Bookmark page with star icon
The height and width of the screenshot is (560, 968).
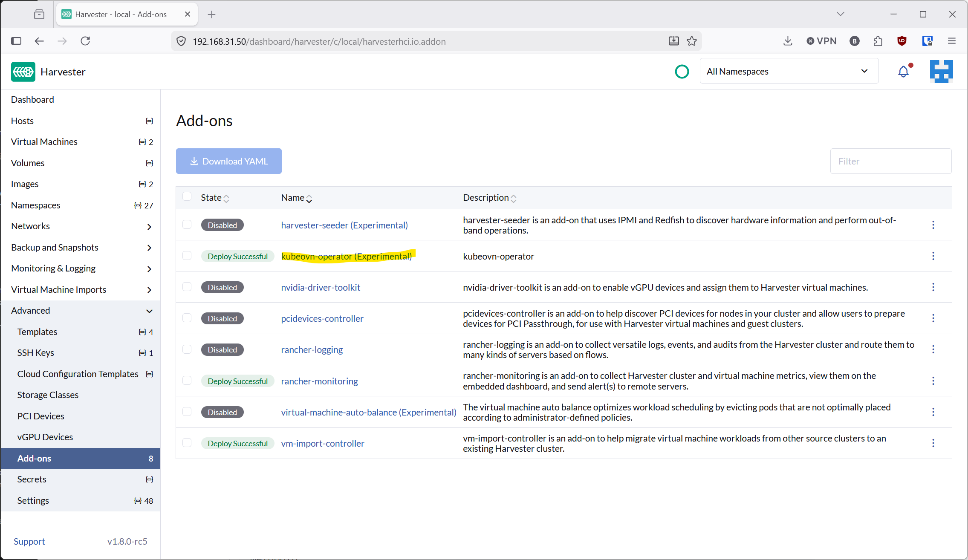pyautogui.click(x=692, y=41)
